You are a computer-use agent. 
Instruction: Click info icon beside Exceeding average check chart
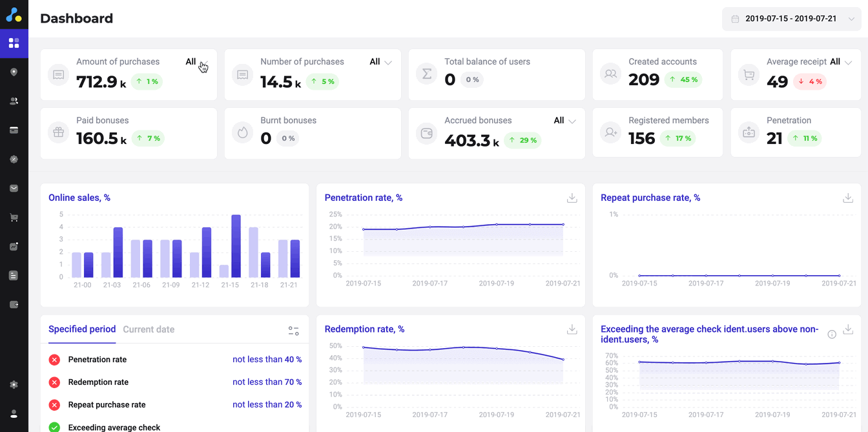(x=832, y=334)
